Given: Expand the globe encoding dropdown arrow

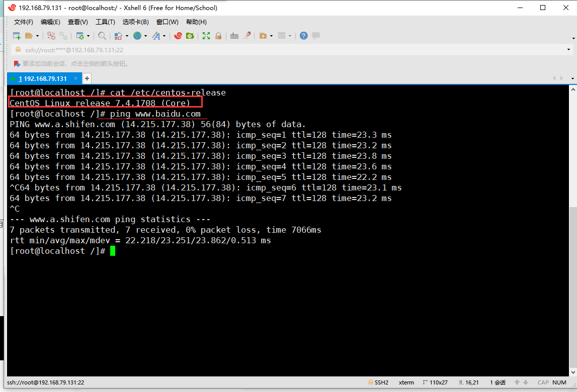Looking at the screenshot, I should pos(145,36).
